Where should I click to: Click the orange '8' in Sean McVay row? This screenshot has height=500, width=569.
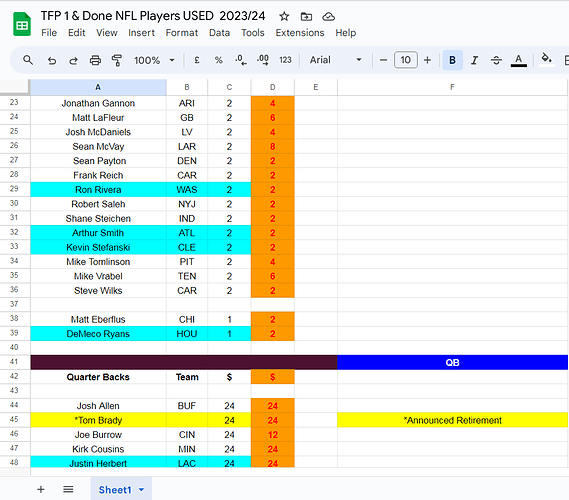[273, 147]
